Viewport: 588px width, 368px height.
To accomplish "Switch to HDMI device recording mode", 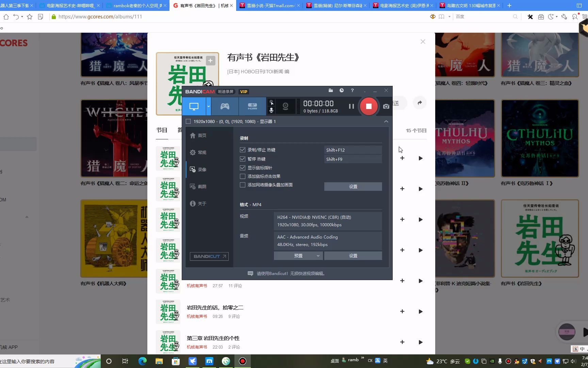I will point(252,106).
